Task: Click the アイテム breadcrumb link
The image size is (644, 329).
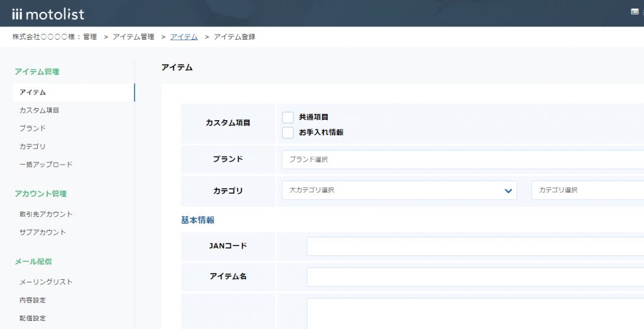Action: [184, 37]
